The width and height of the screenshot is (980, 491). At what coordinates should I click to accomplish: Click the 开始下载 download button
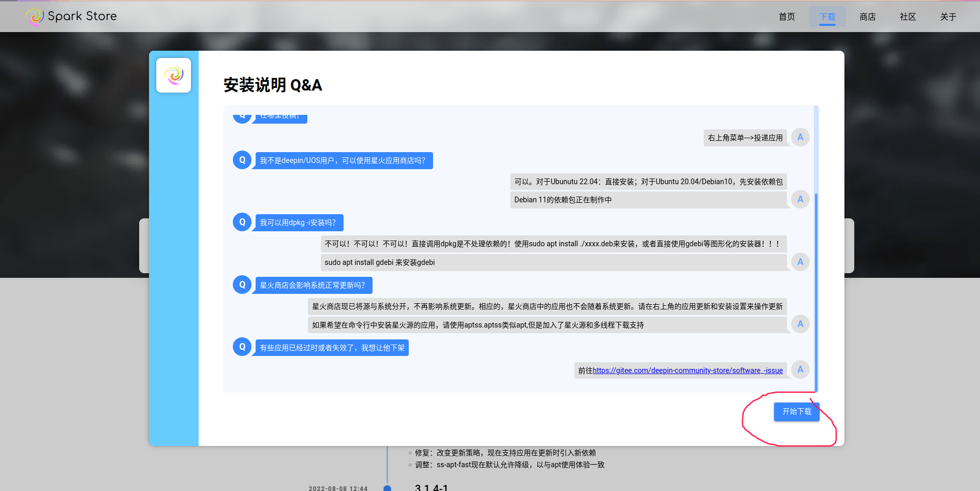point(796,411)
